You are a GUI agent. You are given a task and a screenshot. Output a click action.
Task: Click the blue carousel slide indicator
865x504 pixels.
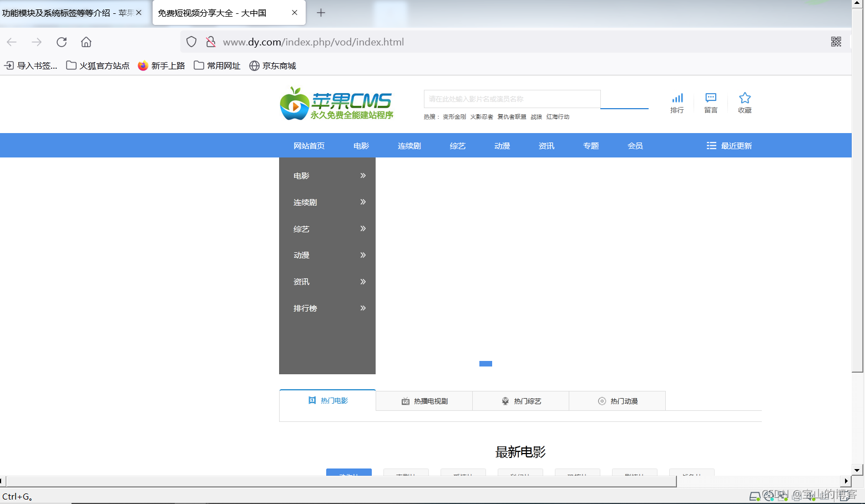485,364
